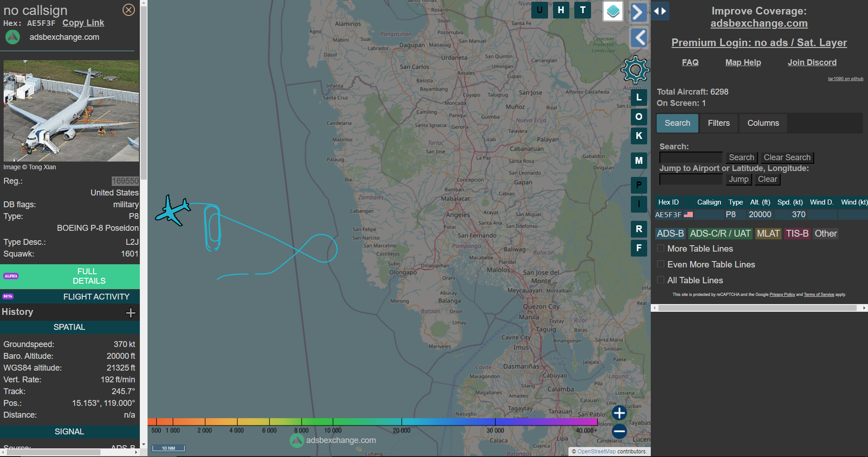
Task: Open Google Privacy Policy link
Action: click(782, 295)
